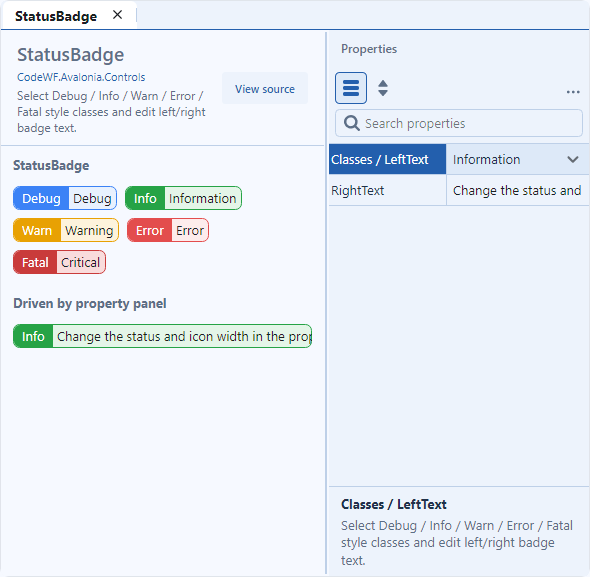Click the red Error badge
The height and width of the screenshot is (577, 590).
[168, 230]
